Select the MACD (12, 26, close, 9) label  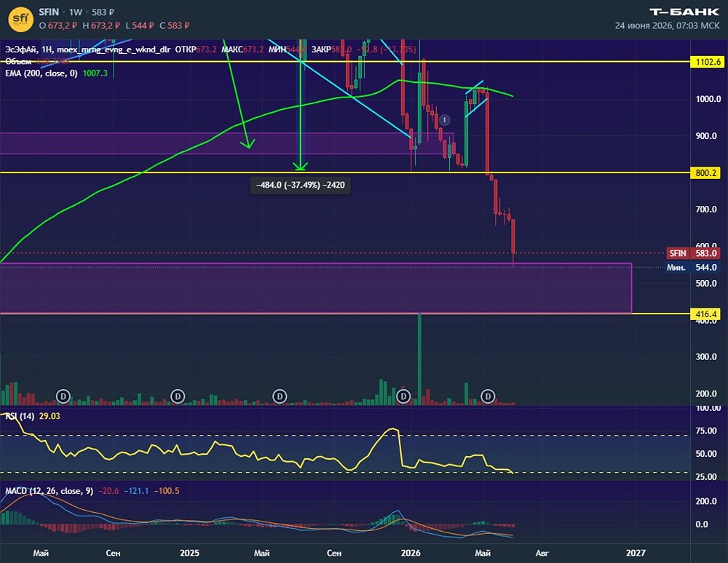tap(50, 491)
